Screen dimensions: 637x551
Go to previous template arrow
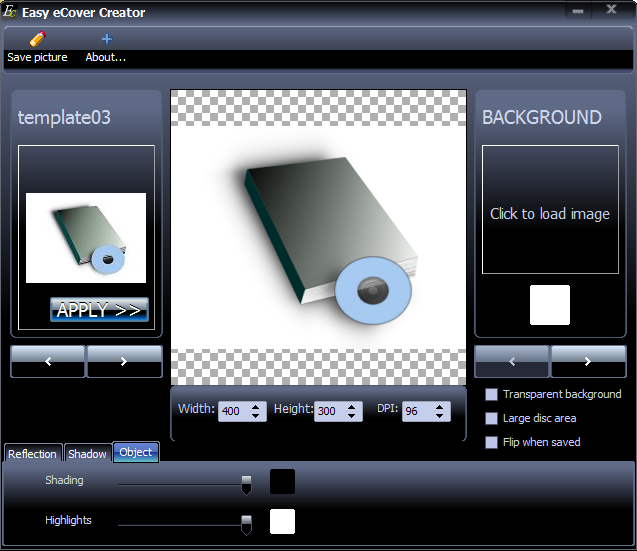coord(48,361)
